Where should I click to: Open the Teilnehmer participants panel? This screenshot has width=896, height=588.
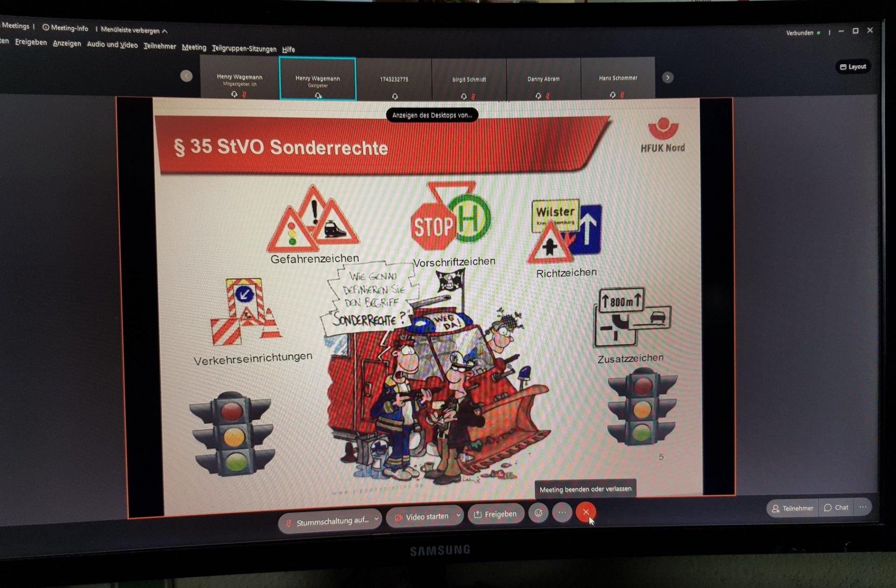[x=792, y=508]
